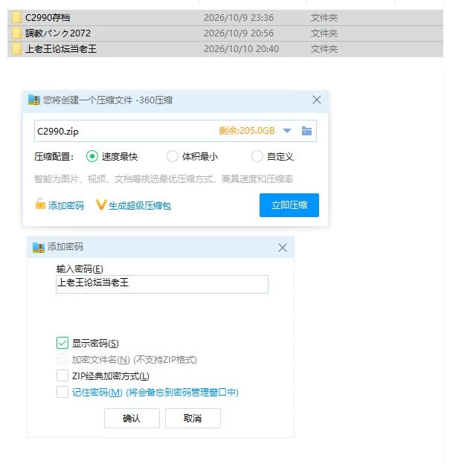Image resolution: width=476 pixels, height=464 pixels.
Task: Choose the 自定义 compression option
Action: tap(257, 156)
